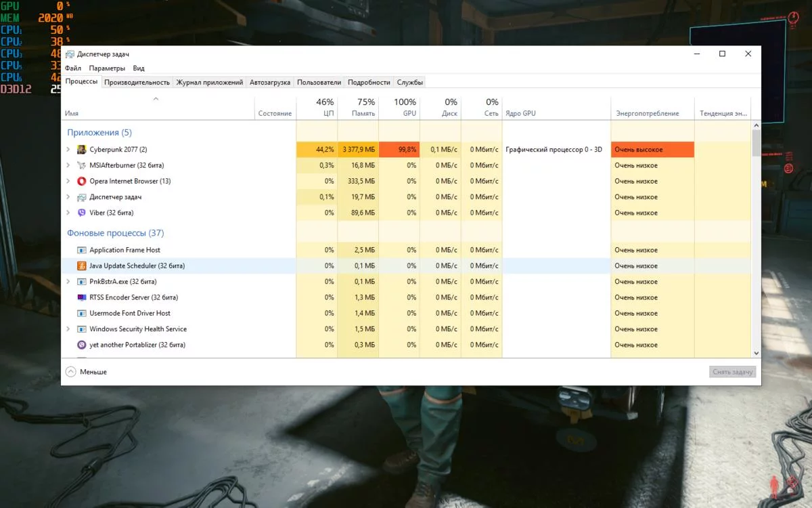
Task: Switch to the Производительность tab
Action: pyautogui.click(x=137, y=82)
